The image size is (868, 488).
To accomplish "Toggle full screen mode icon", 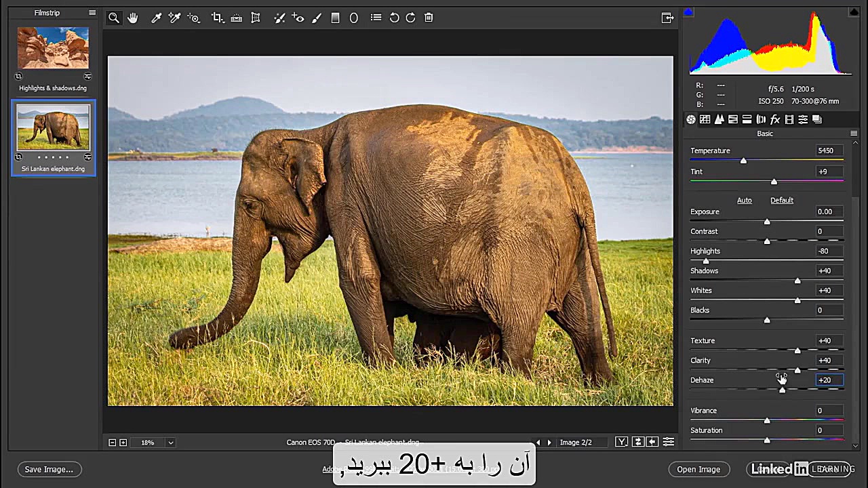I will [x=667, y=18].
